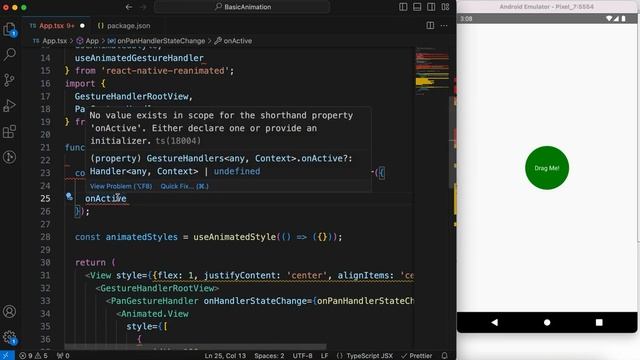Open the Explorer view in activity bar
This screenshot has height=360, width=640.
(x=9, y=29)
